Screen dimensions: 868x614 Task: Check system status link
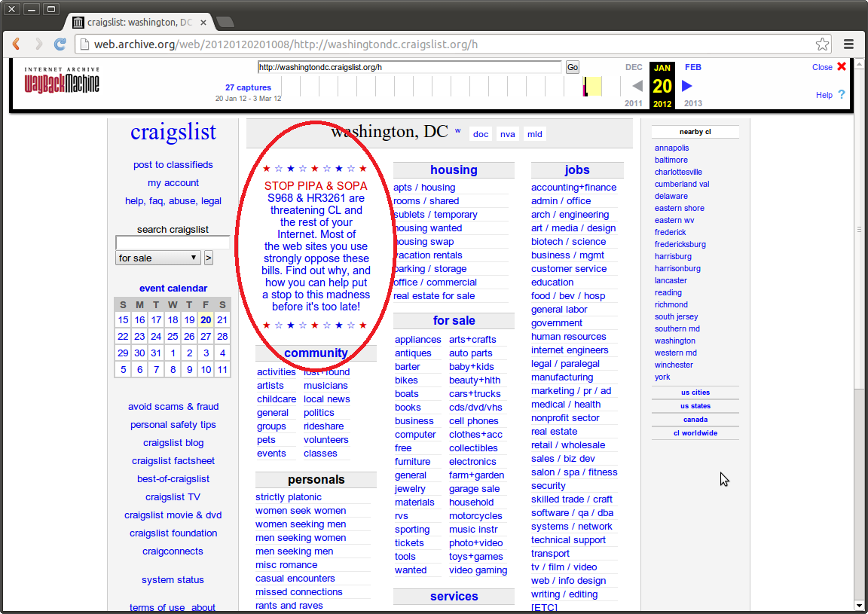[173, 580]
